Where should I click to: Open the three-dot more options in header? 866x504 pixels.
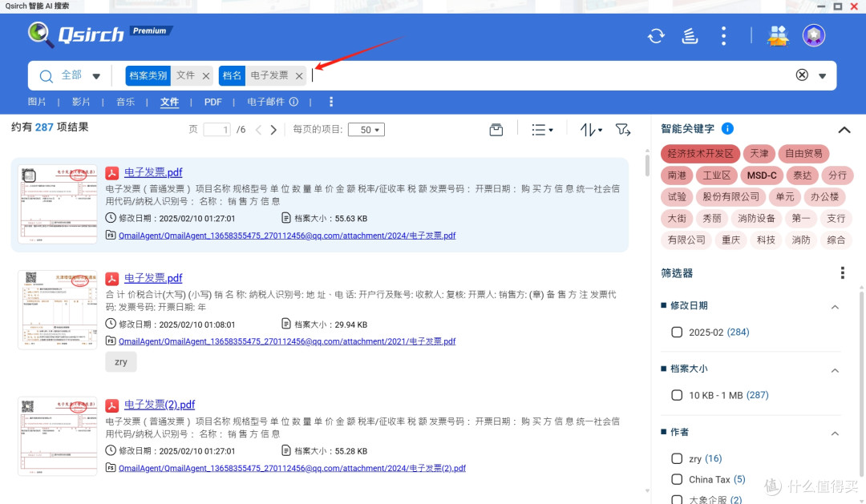point(723,36)
